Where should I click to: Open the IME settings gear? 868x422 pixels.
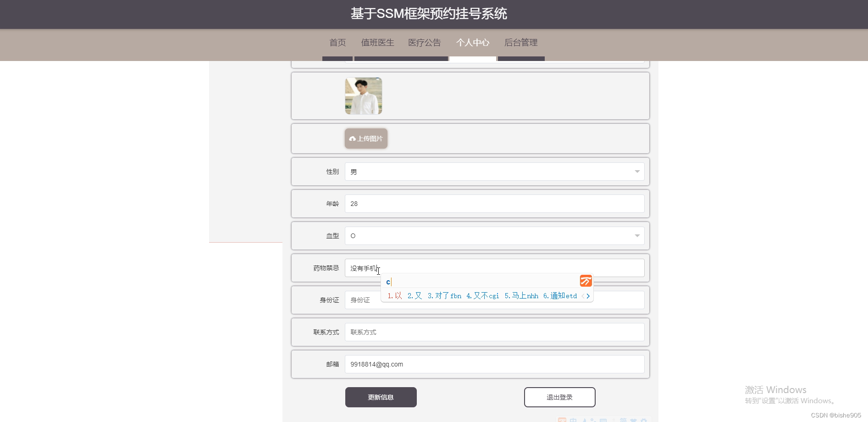[643, 421]
